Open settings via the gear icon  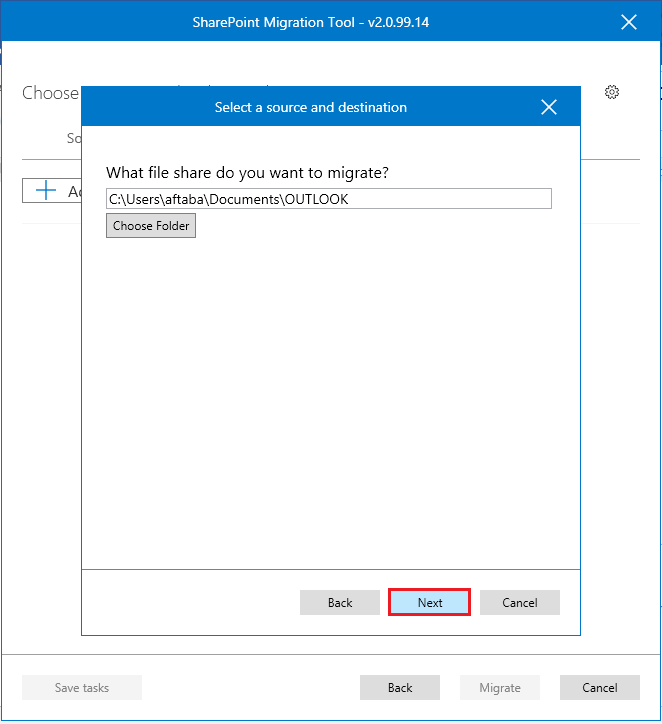pyautogui.click(x=612, y=92)
